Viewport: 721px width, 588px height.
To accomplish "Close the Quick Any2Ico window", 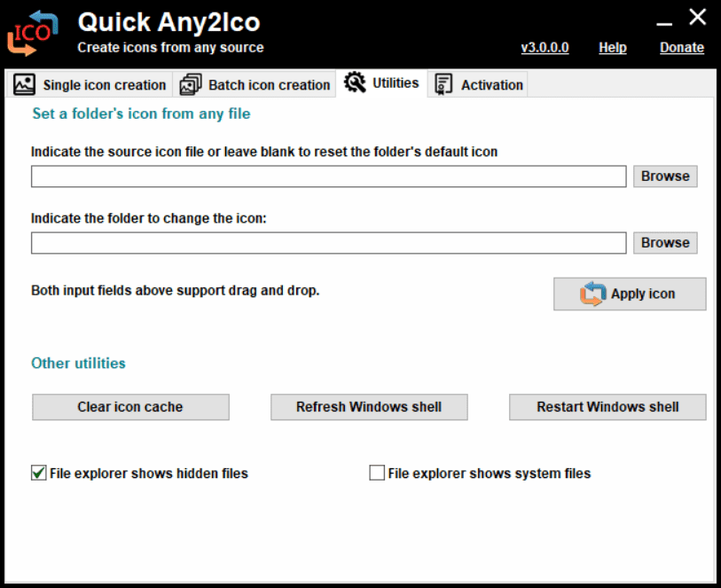I will coord(698,17).
